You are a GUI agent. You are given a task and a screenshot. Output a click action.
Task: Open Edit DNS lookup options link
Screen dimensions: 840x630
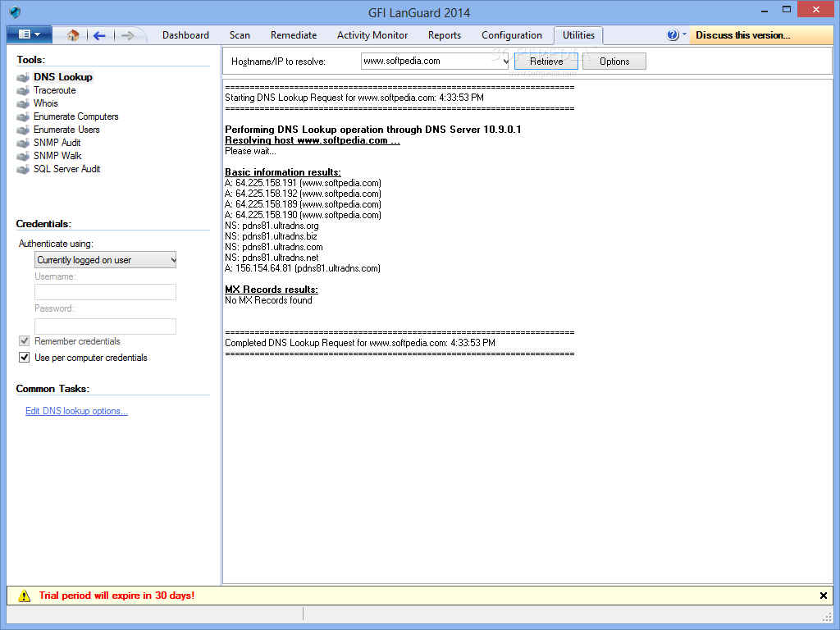pos(76,411)
